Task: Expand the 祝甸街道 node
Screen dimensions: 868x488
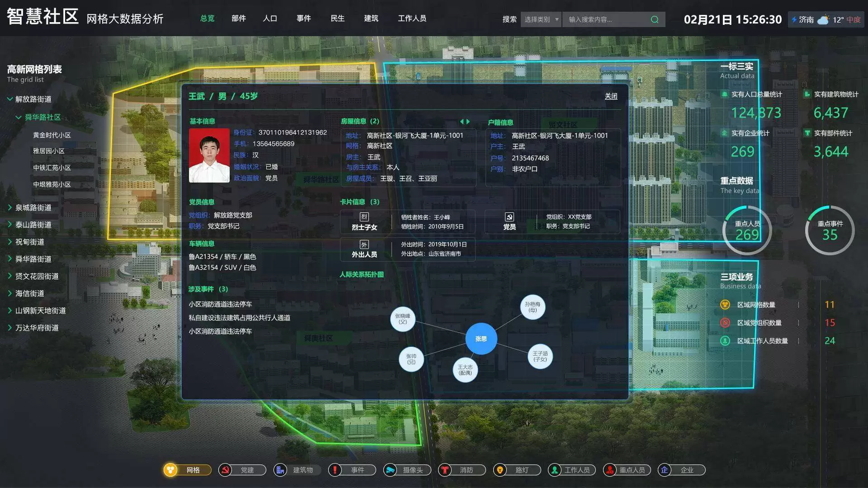Action: click(x=10, y=242)
